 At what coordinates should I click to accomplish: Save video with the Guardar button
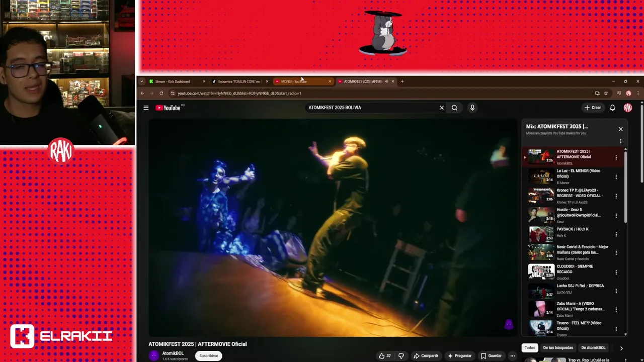pos(491,356)
